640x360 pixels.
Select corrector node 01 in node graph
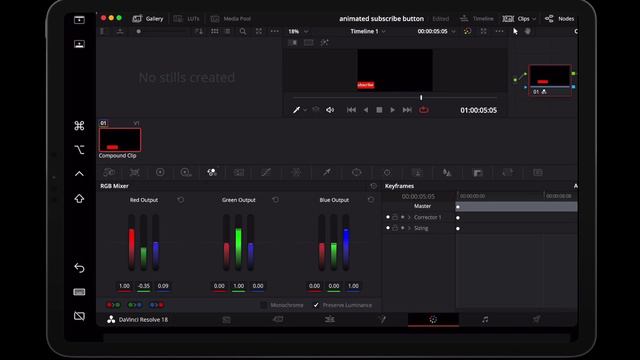(x=550, y=80)
